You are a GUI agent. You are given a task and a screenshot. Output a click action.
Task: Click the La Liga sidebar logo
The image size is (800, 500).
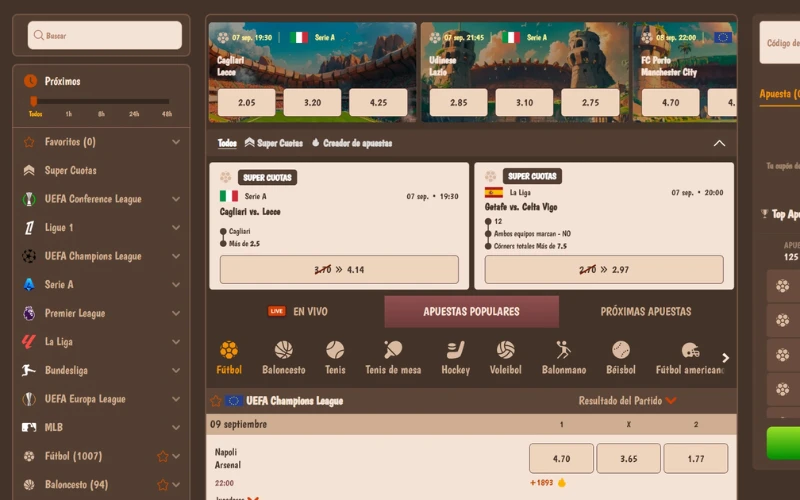coord(29,342)
